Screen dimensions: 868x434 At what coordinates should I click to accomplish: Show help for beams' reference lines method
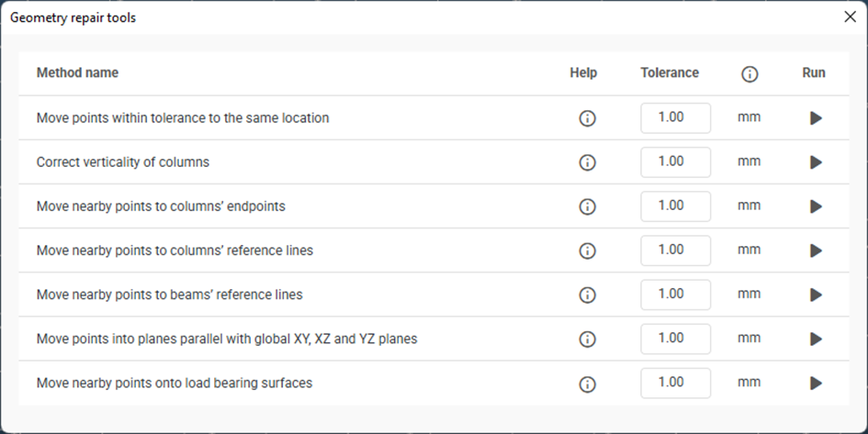coord(588,295)
